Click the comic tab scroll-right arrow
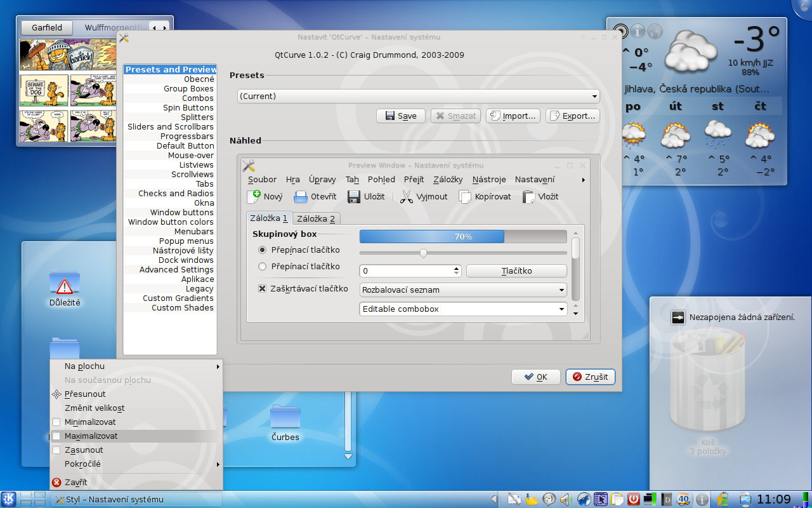Screen dimensions: 812x508 point(165,27)
